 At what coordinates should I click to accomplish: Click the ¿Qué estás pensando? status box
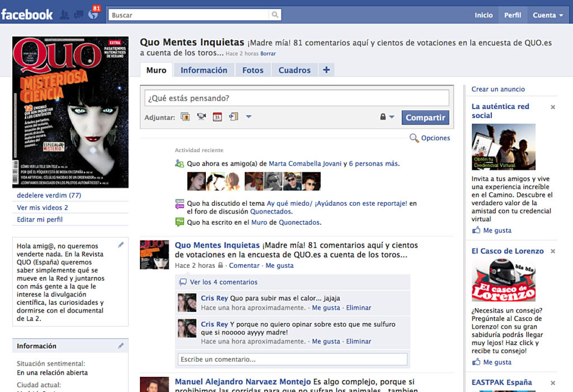point(297,98)
